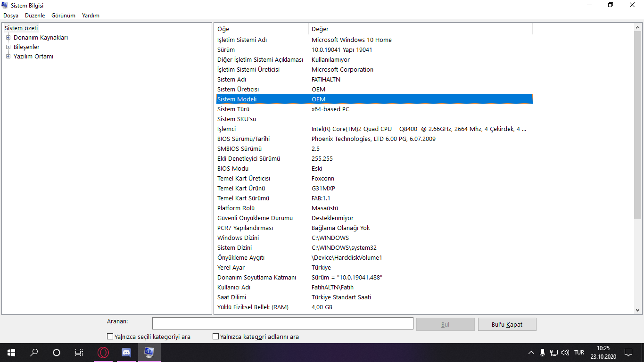Select Bileşenler tree item

(26, 47)
